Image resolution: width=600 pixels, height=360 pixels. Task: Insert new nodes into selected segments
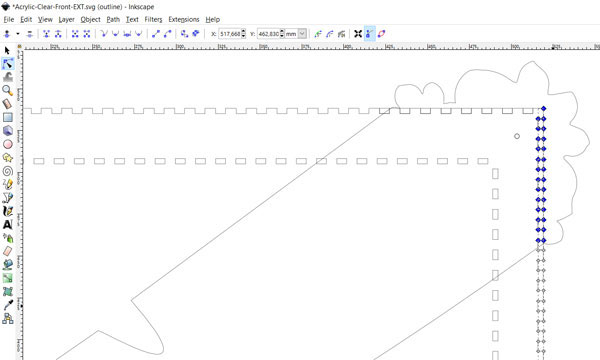pyautogui.click(x=7, y=34)
